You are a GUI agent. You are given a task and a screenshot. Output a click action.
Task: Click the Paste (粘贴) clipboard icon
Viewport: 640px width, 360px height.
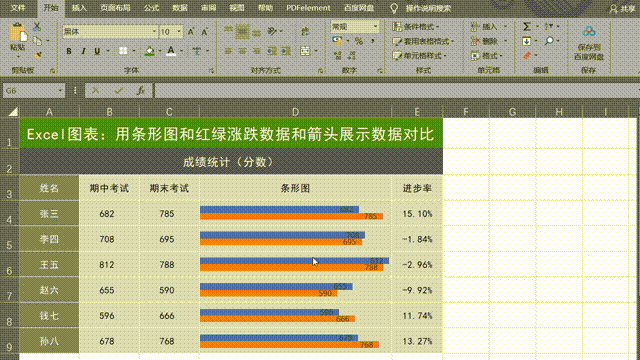18,33
